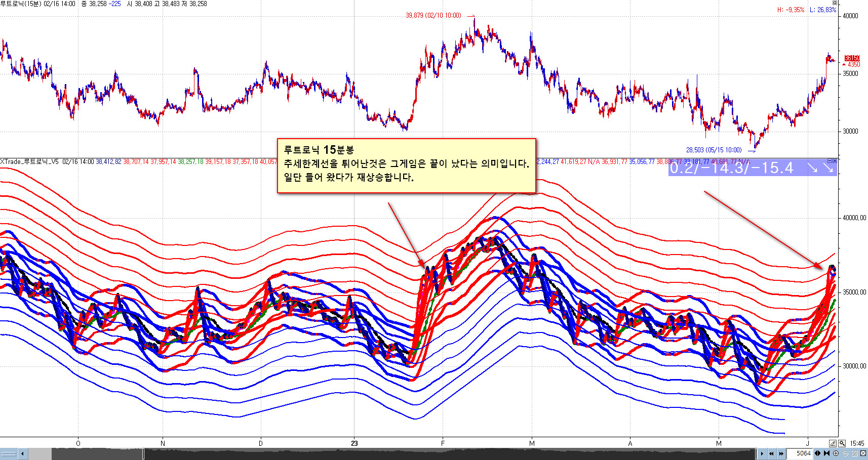The height and width of the screenshot is (460, 868).
Task: Click the play forward arrow button
Action: pyautogui.click(x=762, y=453)
